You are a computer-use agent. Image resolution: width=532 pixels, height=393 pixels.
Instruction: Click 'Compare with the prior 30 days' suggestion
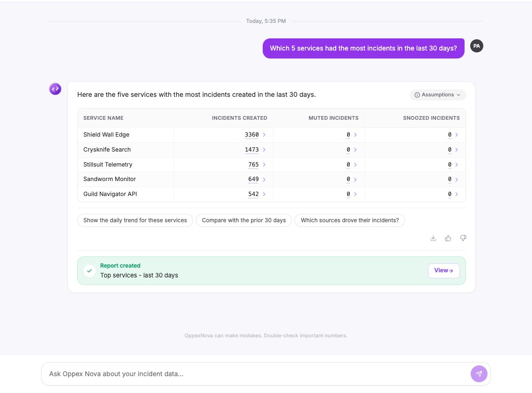[244, 220]
